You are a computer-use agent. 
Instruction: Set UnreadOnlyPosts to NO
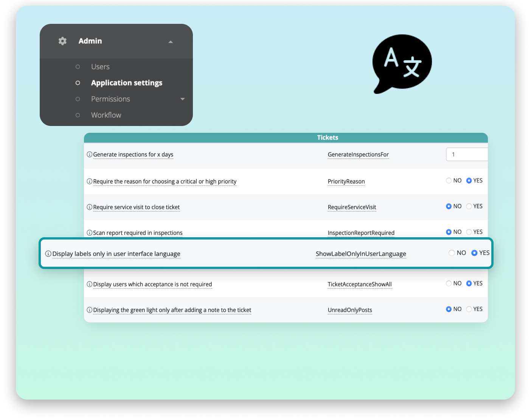(x=449, y=309)
